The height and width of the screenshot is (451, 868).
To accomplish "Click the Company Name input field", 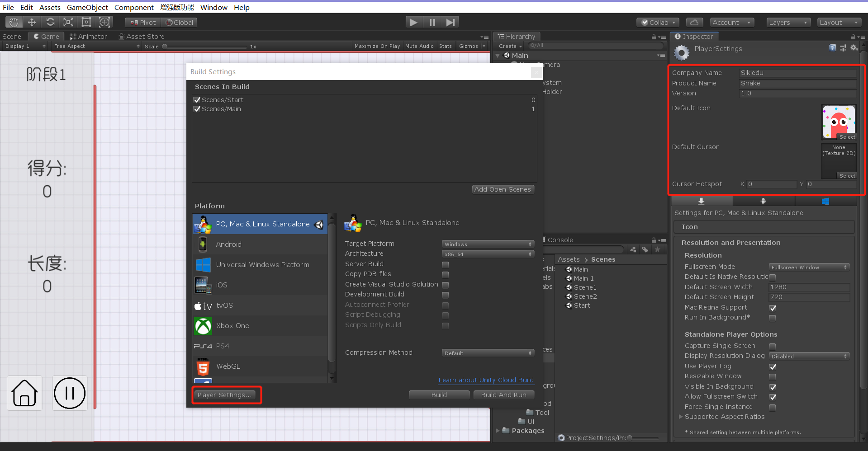I will pyautogui.click(x=798, y=73).
